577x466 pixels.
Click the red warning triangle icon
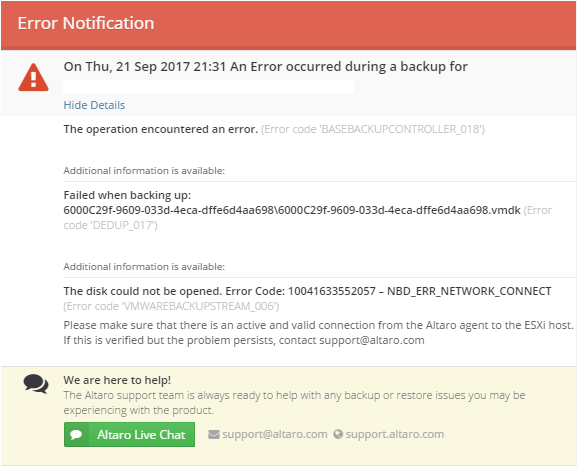tap(33, 77)
